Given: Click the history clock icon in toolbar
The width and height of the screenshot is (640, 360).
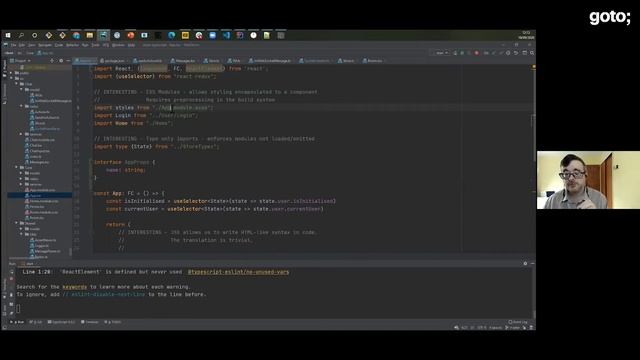Looking at the screenshot, I should (x=508, y=53).
